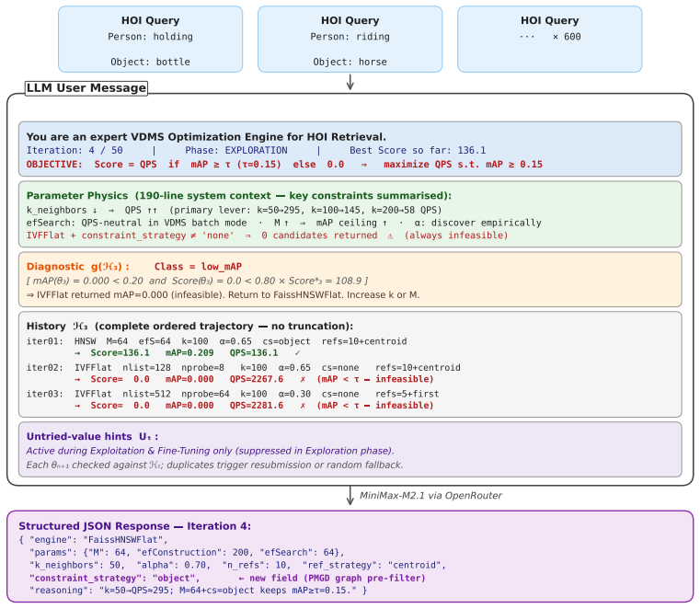
Task: Select the HOI Query box with riding horse
Action: click(350, 40)
